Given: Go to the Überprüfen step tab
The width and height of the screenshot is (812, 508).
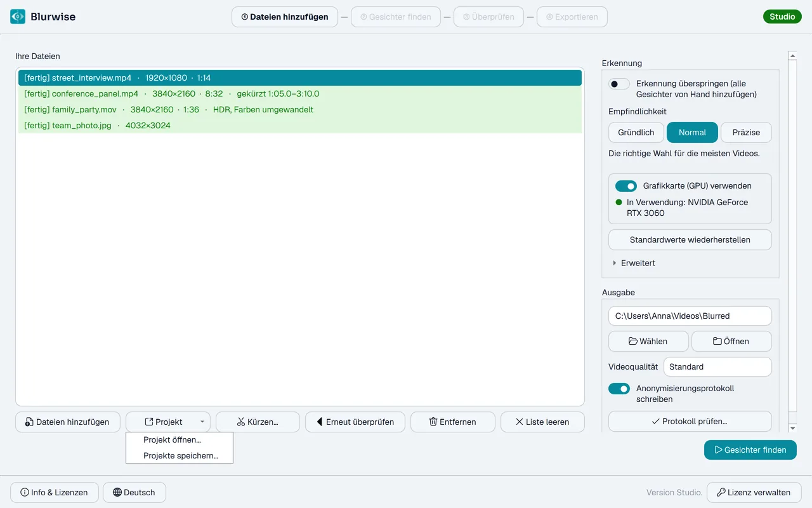Looking at the screenshot, I should pyautogui.click(x=488, y=17).
